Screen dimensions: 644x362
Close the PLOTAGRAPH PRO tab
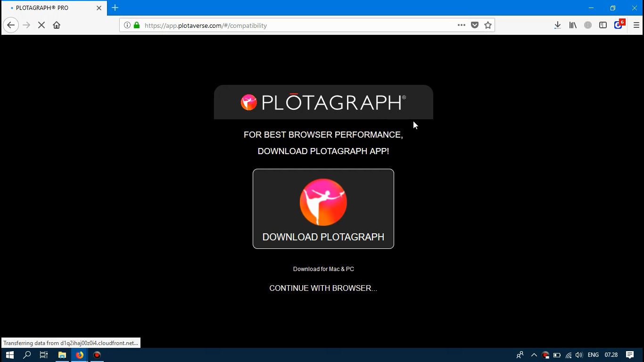99,8
